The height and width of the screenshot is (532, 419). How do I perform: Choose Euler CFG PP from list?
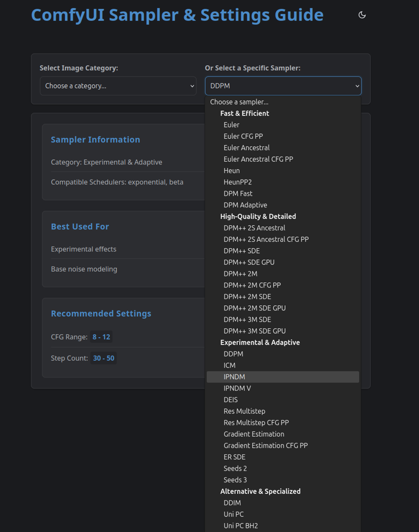(283, 136)
